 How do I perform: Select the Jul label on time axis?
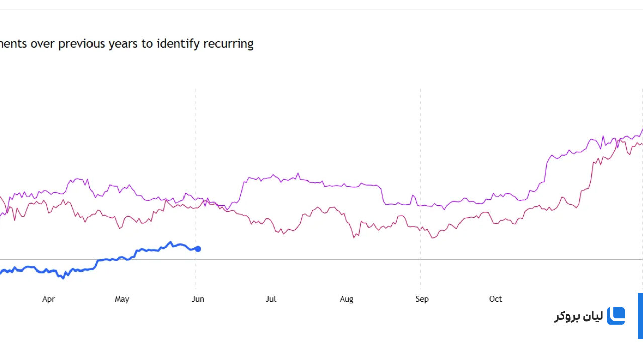[271, 299]
